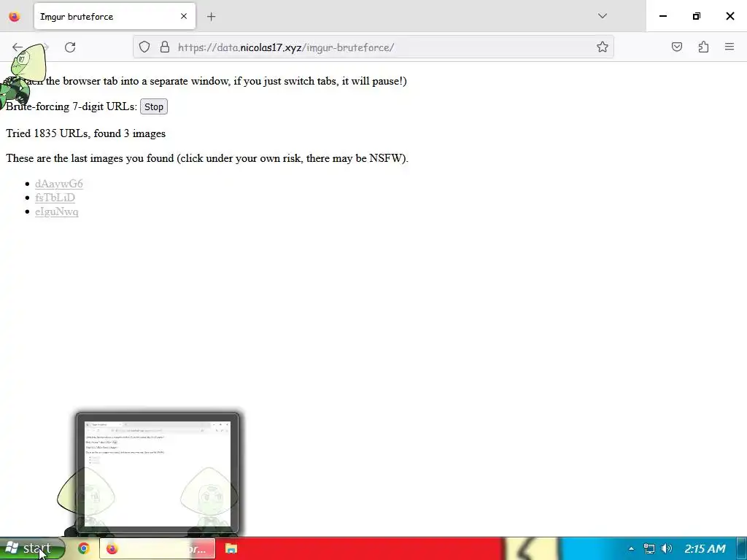747x560 pixels.
Task: Click the 'Tried 1835 URLs, found 3 images' text
Action: (86, 133)
